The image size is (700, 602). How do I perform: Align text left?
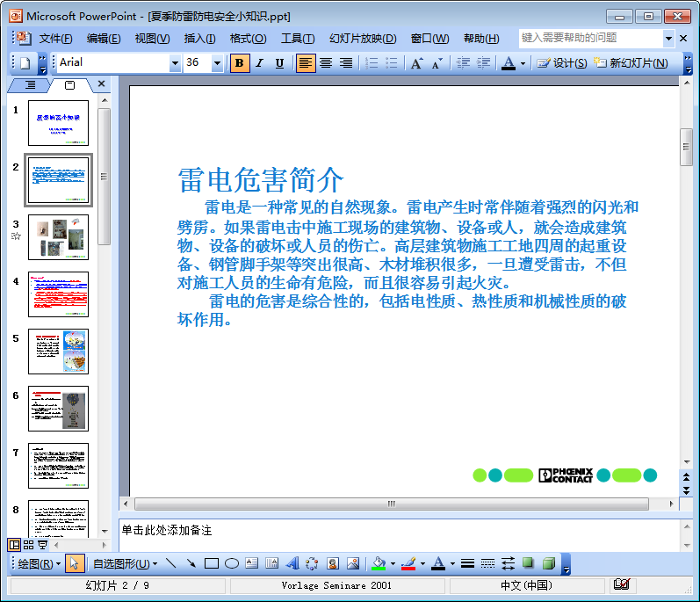click(306, 63)
